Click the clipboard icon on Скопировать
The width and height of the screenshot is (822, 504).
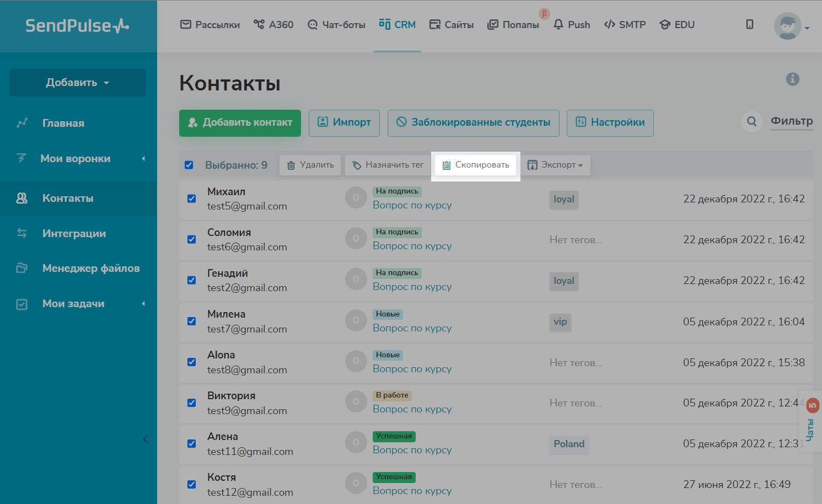click(447, 165)
